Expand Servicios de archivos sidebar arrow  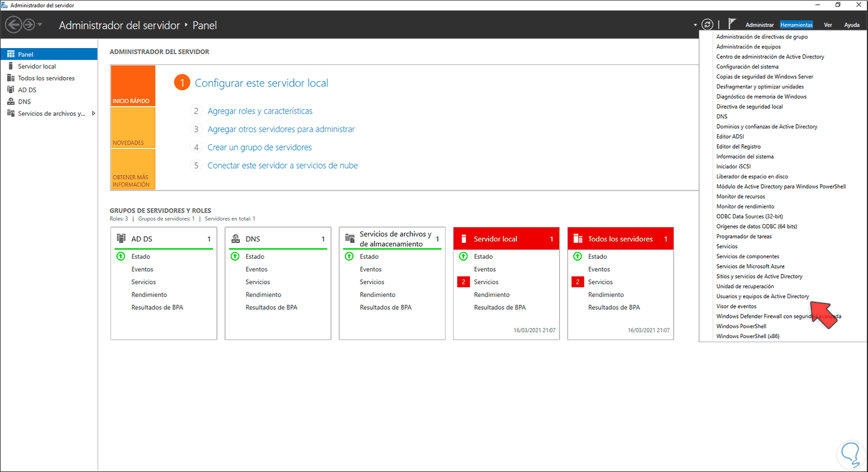(93, 114)
